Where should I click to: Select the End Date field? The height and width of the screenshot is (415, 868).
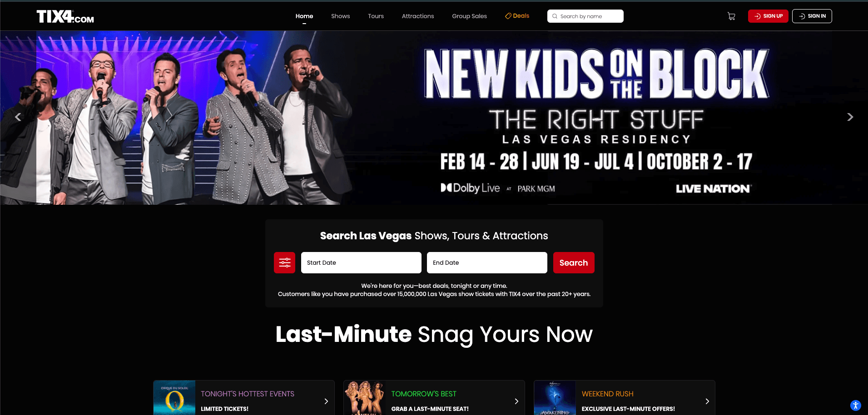coord(487,262)
